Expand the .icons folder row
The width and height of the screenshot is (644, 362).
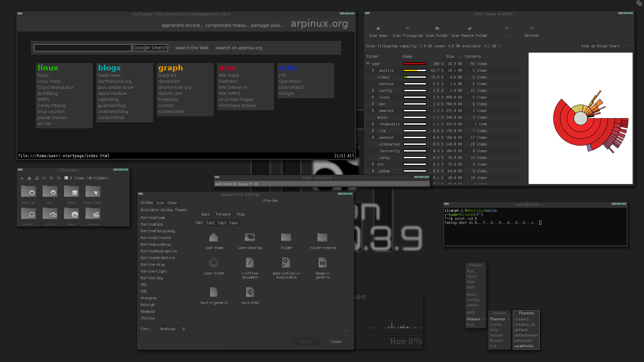[x=373, y=97]
